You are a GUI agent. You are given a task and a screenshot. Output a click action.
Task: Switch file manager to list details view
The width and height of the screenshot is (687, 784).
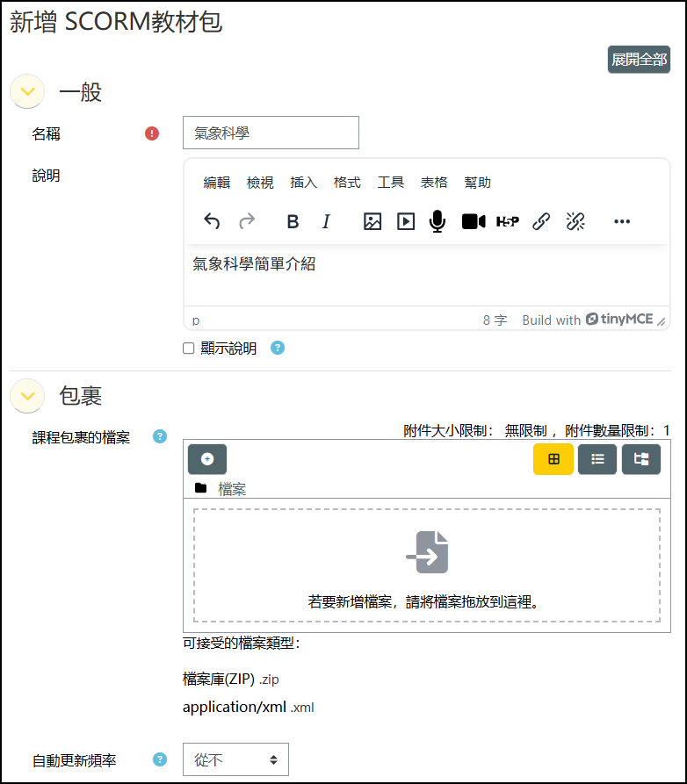pos(597,459)
